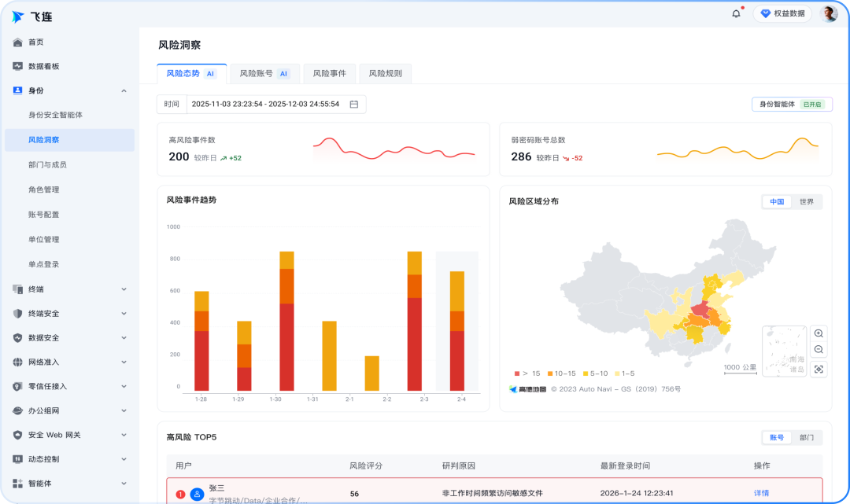The image size is (850, 504).
Task: Click the 安全 Web 网关 icon
Action: [x=17, y=435]
